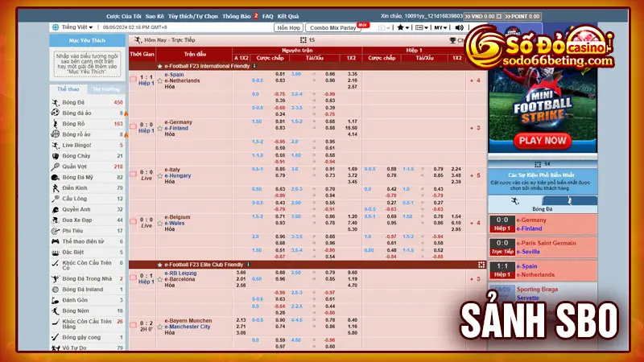Click the Combo Mix Parlay button
644x362 pixels.
pyautogui.click(x=334, y=27)
